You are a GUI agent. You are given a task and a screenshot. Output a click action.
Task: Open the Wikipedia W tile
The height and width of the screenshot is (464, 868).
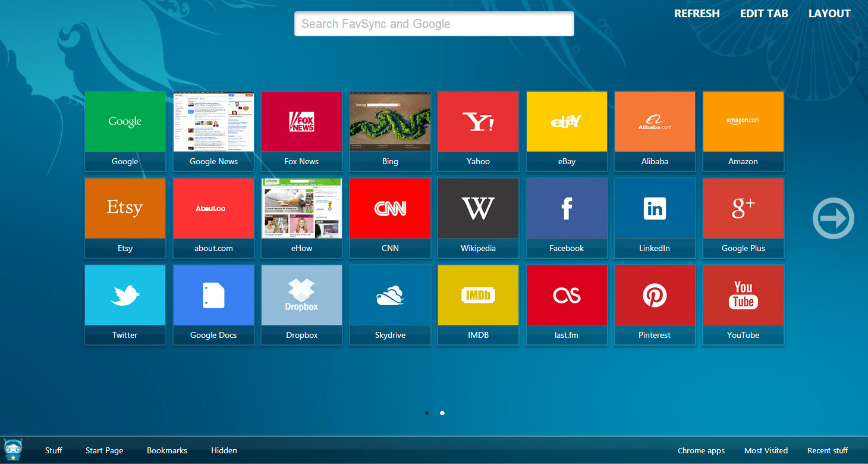coord(478,209)
